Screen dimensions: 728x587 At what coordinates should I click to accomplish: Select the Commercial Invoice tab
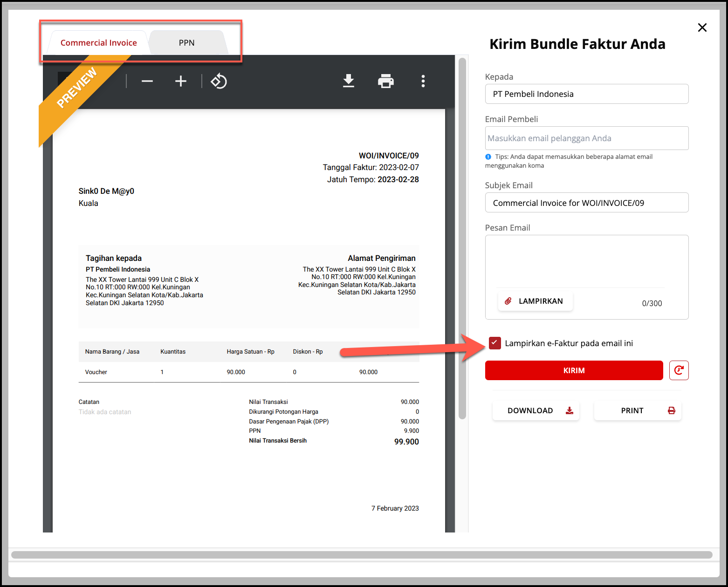pyautogui.click(x=99, y=43)
